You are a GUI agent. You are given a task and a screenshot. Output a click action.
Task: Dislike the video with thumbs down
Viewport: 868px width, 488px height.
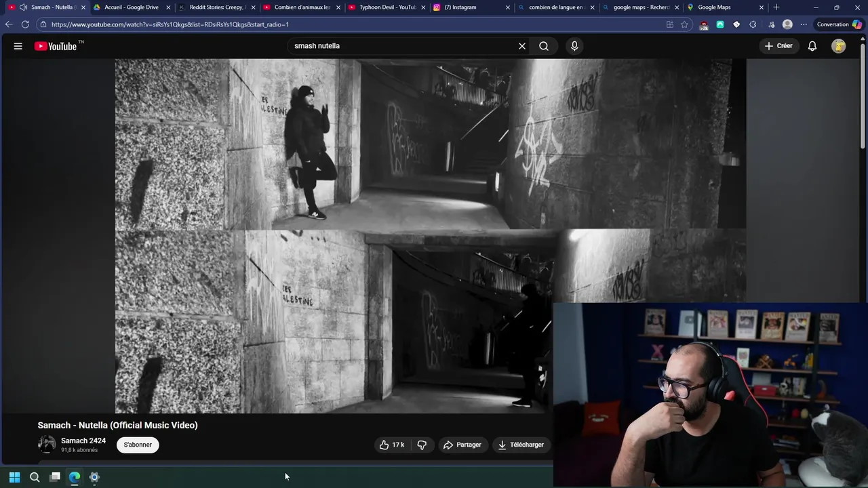click(x=422, y=445)
